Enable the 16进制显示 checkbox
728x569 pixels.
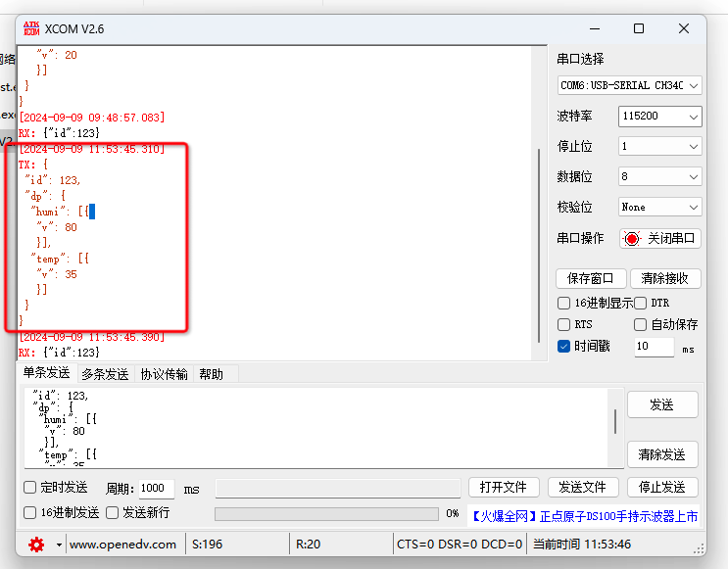563,304
